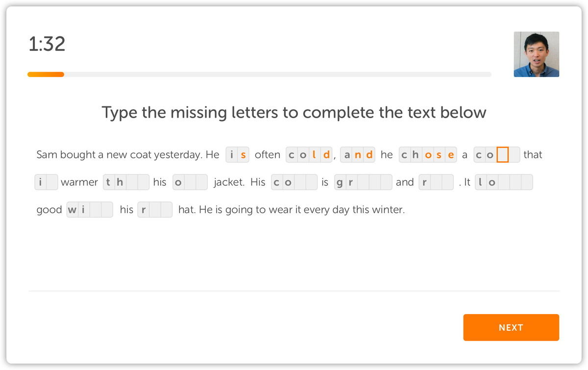Click the empty box after "i" before "warmer"

point(52,182)
